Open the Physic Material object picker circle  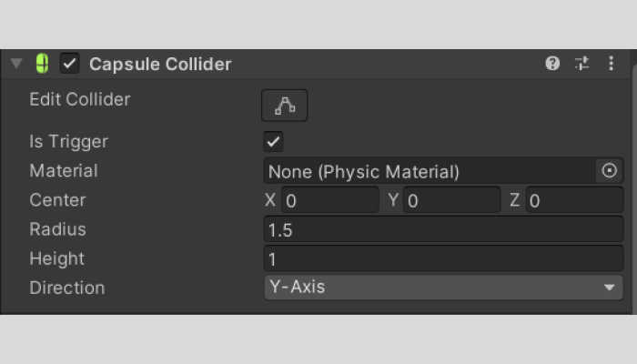(x=610, y=170)
